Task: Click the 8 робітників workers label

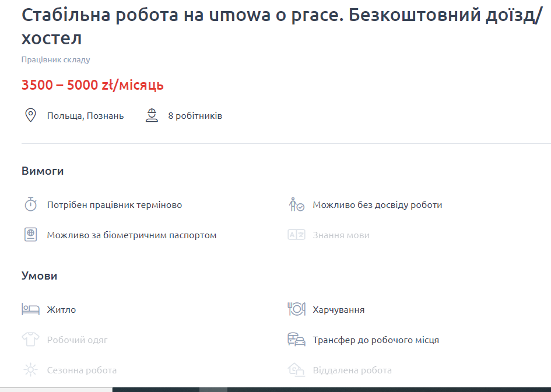Action: (x=195, y=115)
